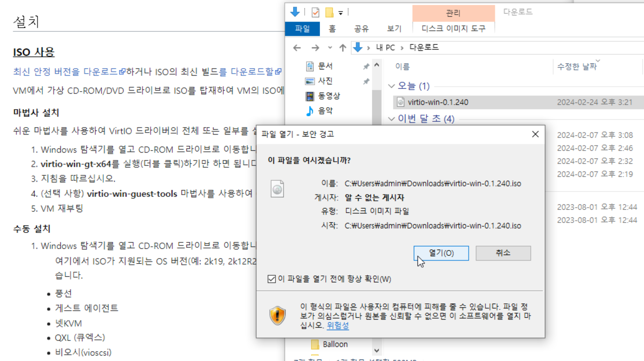Click the shield warning icon in dialog
Image resolution: width=644 pixels, height=361 pixels.
[x=277, y=315]
